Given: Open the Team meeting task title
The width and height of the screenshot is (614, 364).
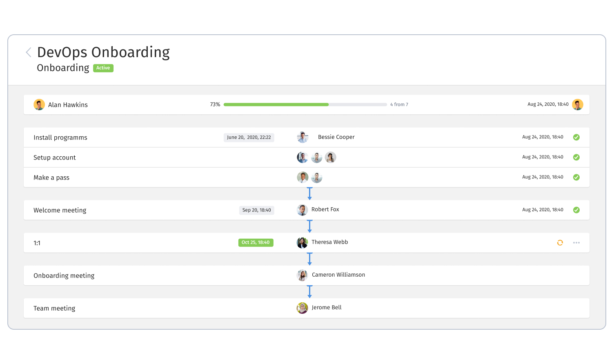Looking at the screenshot, I should [54, 308].
